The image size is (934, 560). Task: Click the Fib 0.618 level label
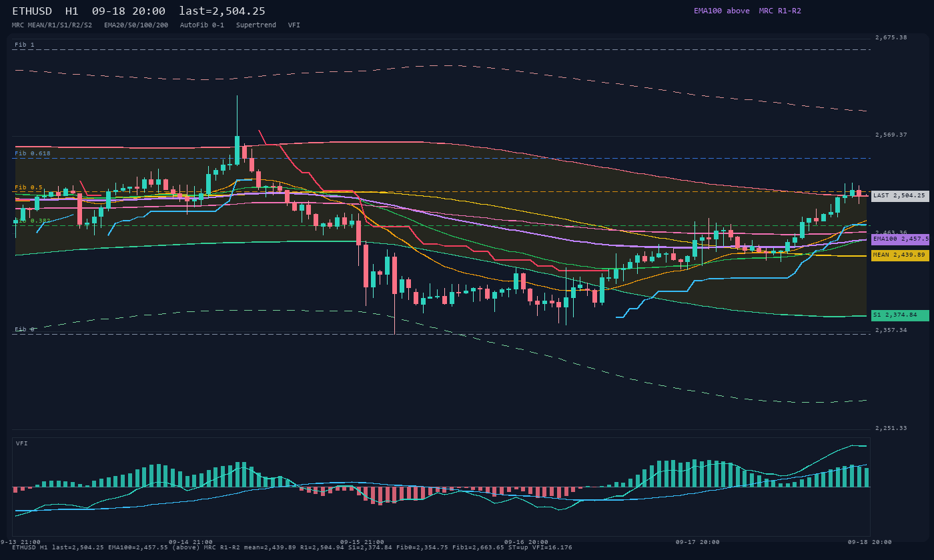coord(33,153)
